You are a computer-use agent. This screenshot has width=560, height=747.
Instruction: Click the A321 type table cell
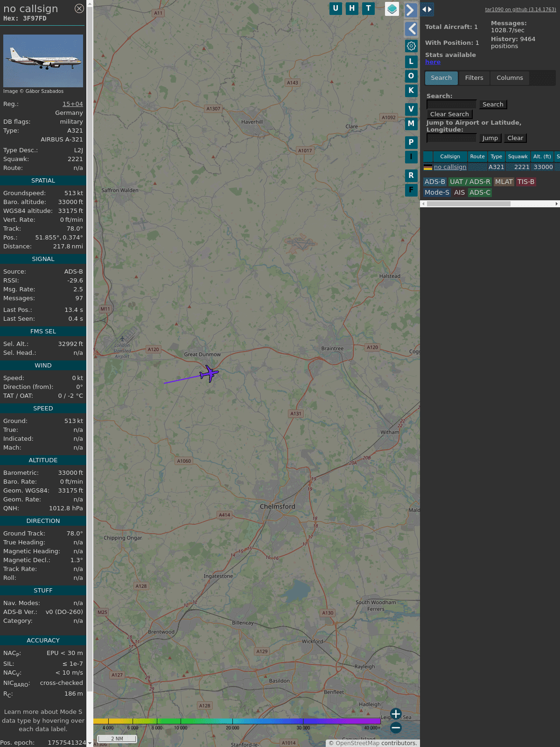pos(496,167)
